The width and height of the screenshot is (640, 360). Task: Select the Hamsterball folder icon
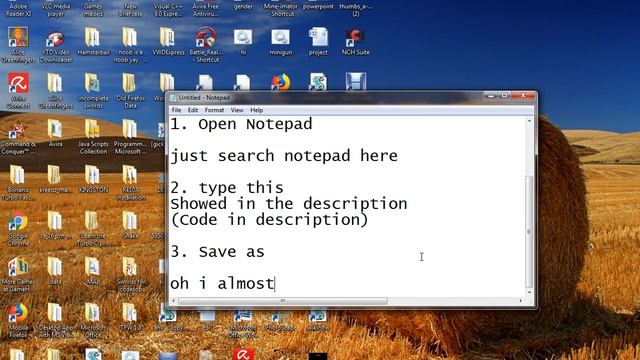[x=93, y=42]
